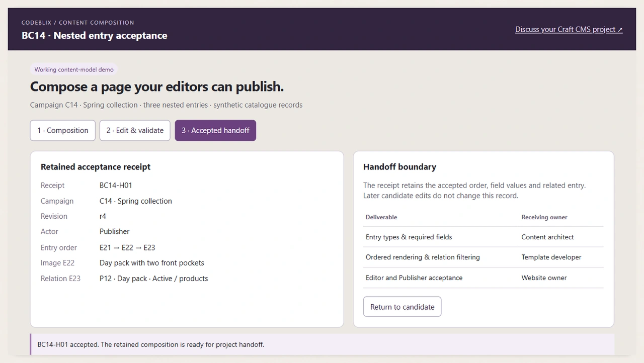644x363 pixels.
Task: Click the 'BC14 · Nested entry acceptance' title
Action: coord(95,35)
